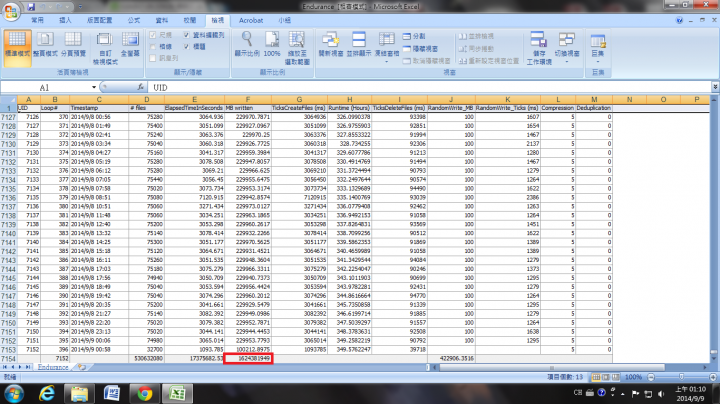Toggle the Formula Bar checkbox (資料編輯列)
The height and width of the screenshot is (404, 720).
[x=186, y=35]
